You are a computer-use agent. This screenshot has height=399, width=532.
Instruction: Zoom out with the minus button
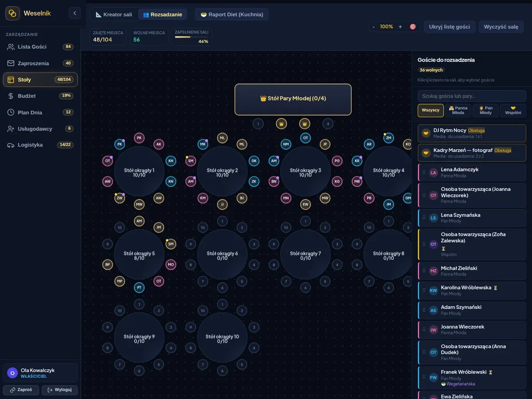pyautogui.click(x=374, y=27)
